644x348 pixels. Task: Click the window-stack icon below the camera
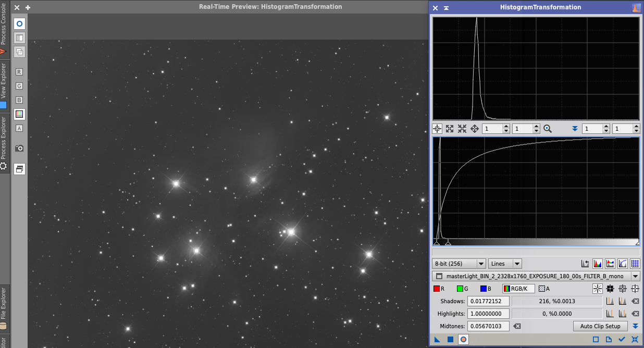tap(19, 169)
